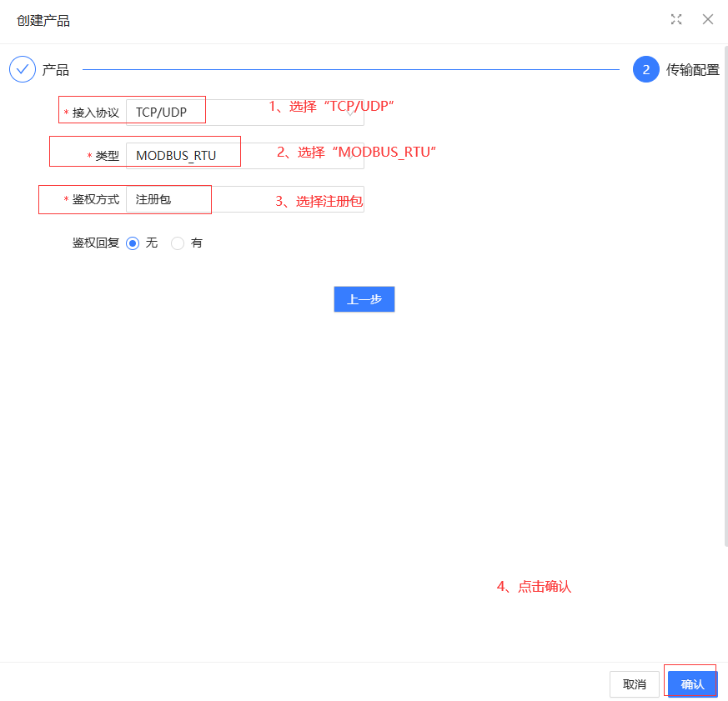Expand the 类型 dropdown showing MODBUS_RTU
The image size is (728, 701).
coord(244,156)
